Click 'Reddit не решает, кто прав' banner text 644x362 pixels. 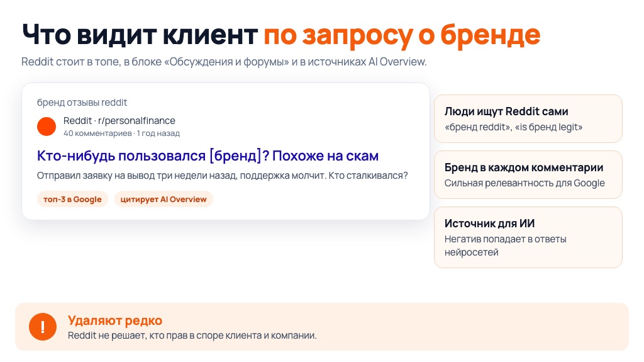pyautogui.click(x=192, y=336)
